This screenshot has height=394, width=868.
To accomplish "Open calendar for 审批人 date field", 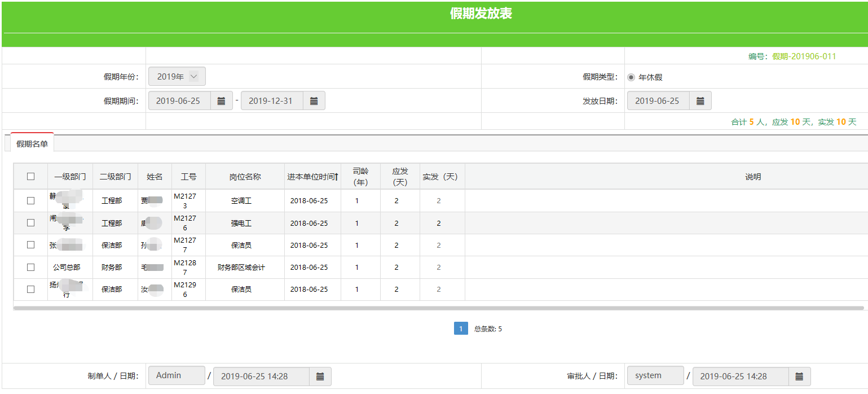I will pyautogui.click(x=799, y=377).
